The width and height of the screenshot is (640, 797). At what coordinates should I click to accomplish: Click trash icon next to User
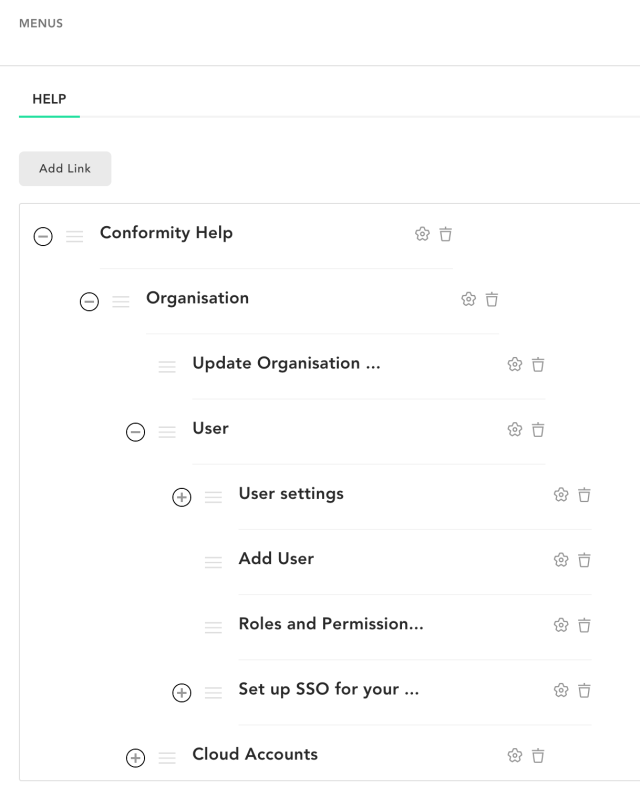click(x=538, y=430)
